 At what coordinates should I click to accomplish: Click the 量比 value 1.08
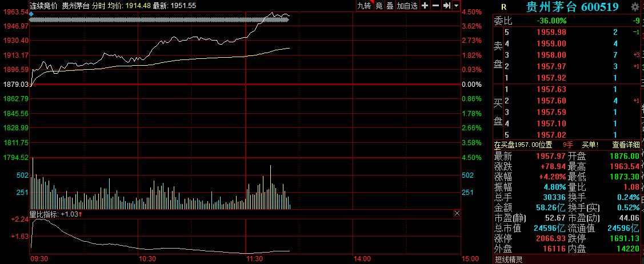click(631, 187)
